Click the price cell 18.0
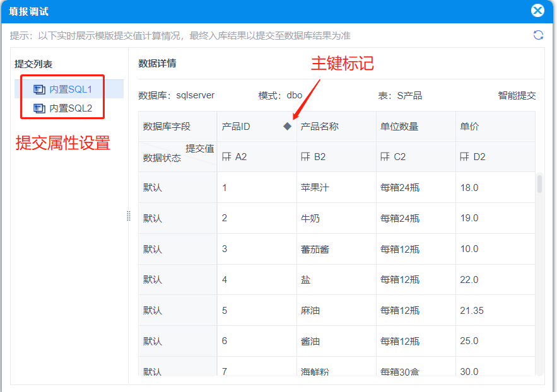Viewport: 557px width, 392px height. point(495,187)
